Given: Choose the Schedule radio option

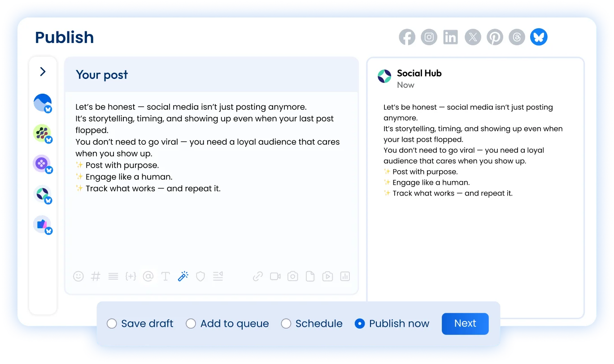Looking at the screenshot, I should point(286,324).
